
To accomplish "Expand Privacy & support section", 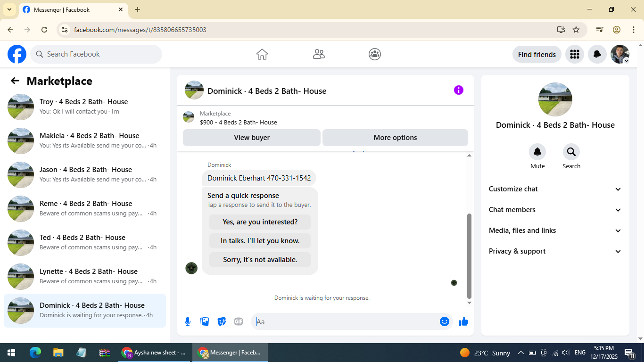I will (555, 251).
